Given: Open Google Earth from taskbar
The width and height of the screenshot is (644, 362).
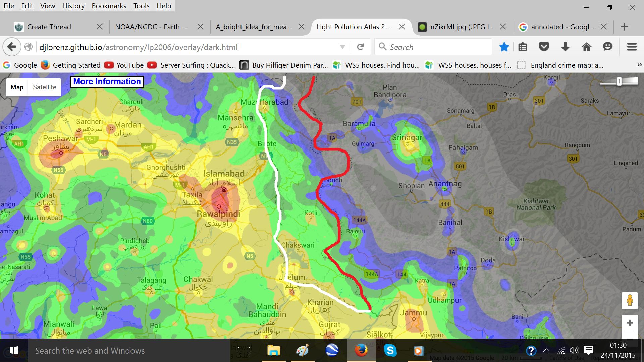Looking at the screenshot, I should tap(332, 351).
